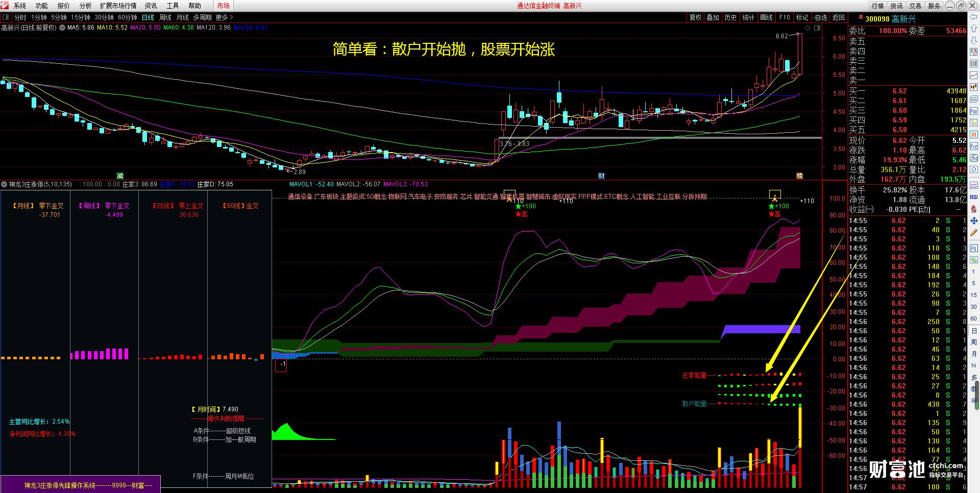Switch chart to 15-minute period via sidebar

click(973, 295)
